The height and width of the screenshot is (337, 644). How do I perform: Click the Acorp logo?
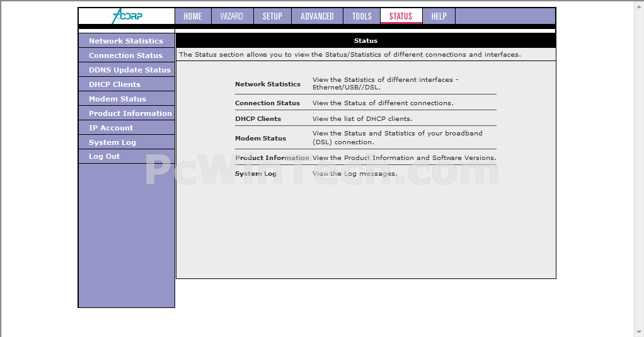point(127,16)
